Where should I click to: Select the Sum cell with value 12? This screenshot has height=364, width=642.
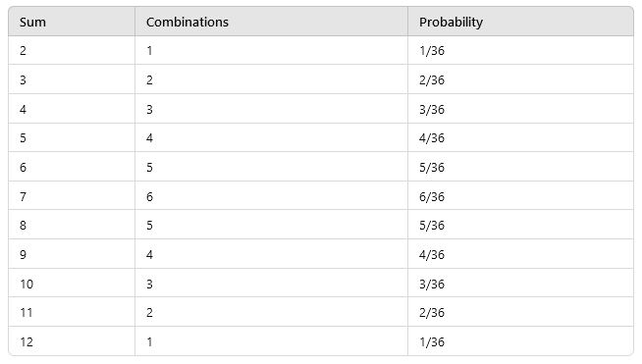tap(72, 341)
